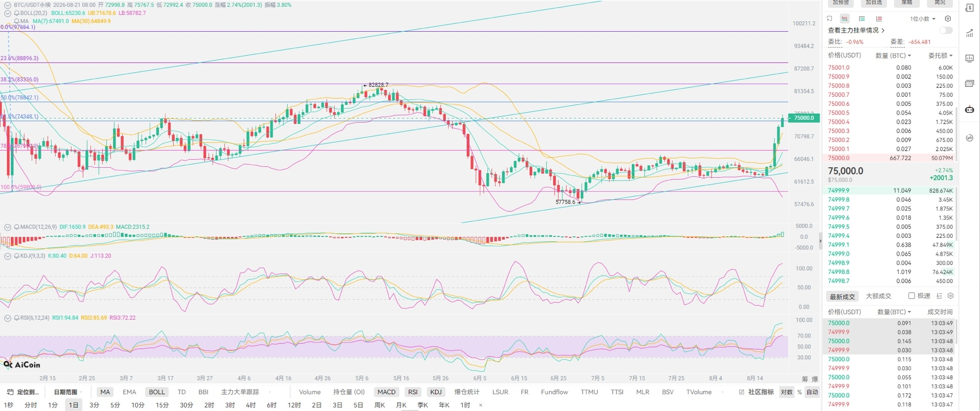Show only buy orders in order book
The height and width of the screenshot is (411, 980).
(x=862, y=19)
